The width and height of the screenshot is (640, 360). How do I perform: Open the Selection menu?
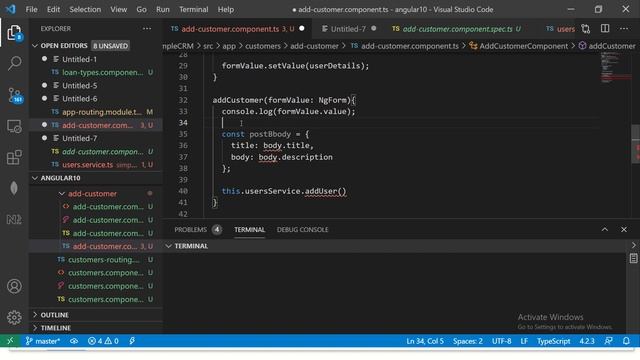[x=85, y=9]
